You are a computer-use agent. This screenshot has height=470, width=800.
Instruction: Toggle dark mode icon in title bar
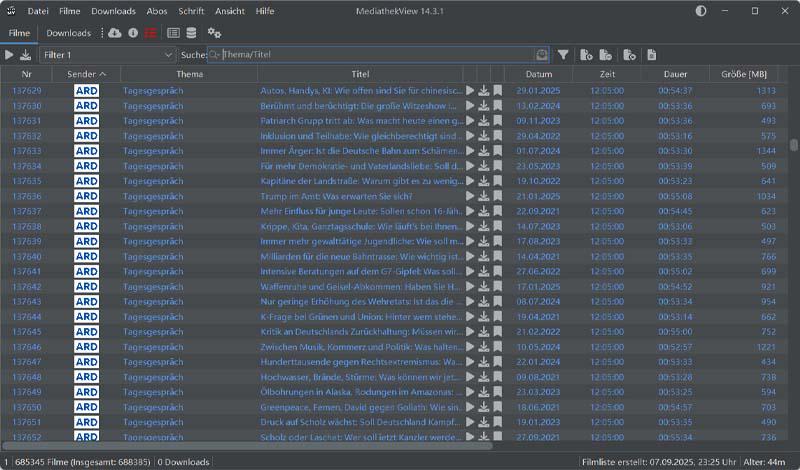[x=701, y=10]
